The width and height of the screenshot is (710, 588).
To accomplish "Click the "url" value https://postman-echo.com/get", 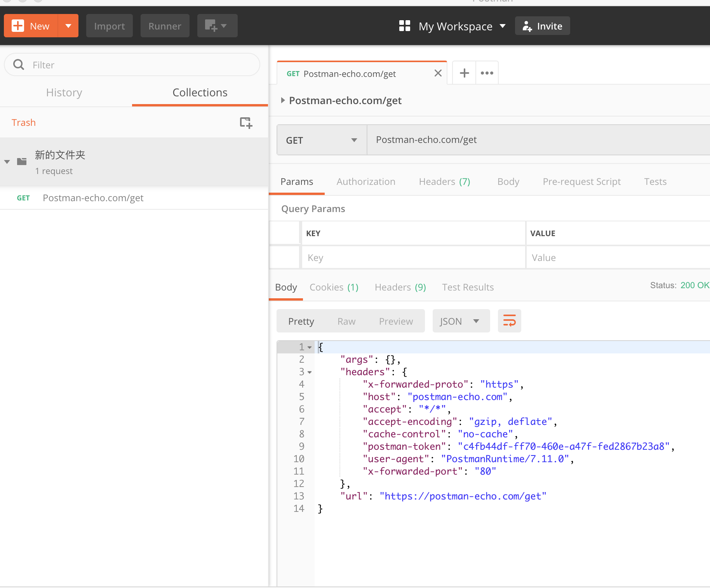I will tap(463, 496).
